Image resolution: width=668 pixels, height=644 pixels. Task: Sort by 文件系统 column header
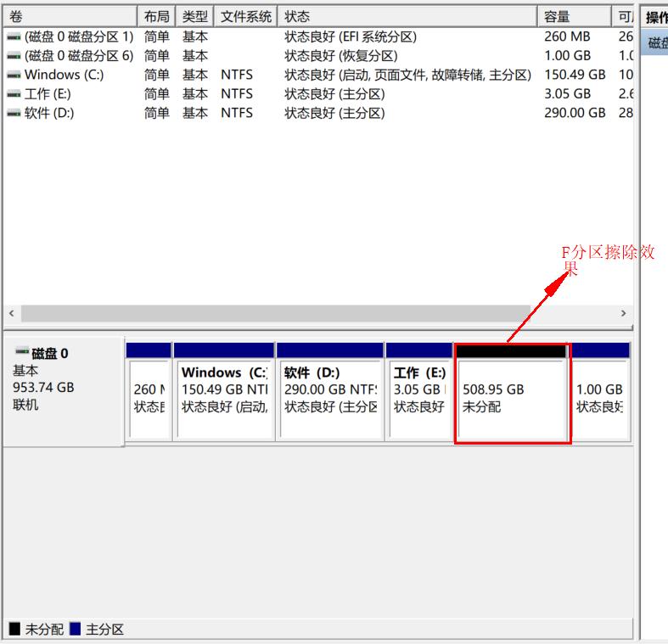tap(246, 17)
